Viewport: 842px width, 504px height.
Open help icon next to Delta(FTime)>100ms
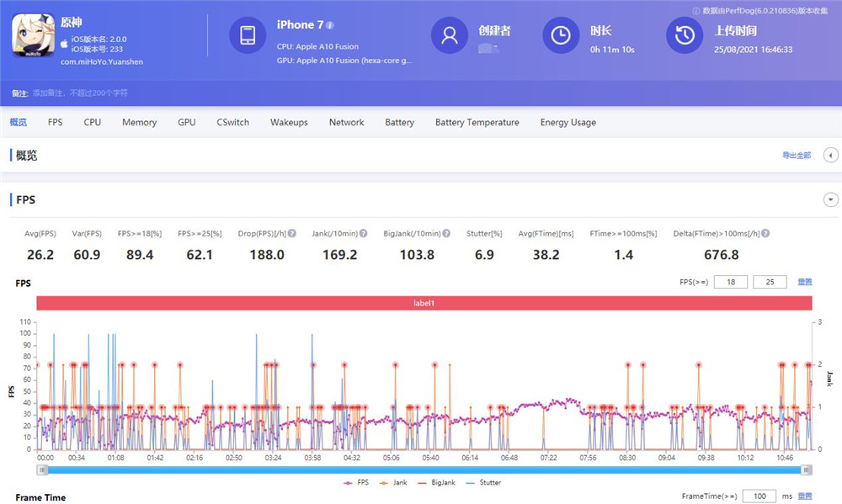pos(765,234)
